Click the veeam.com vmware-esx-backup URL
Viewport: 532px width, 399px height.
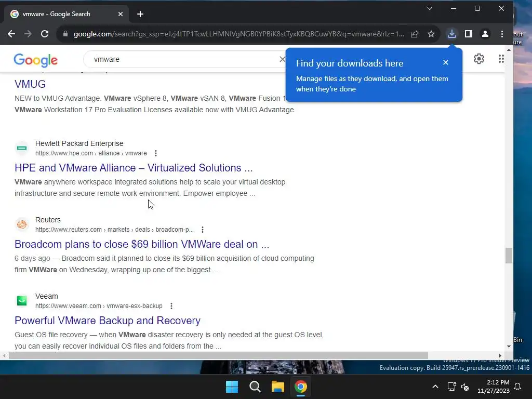click(99, 306)
